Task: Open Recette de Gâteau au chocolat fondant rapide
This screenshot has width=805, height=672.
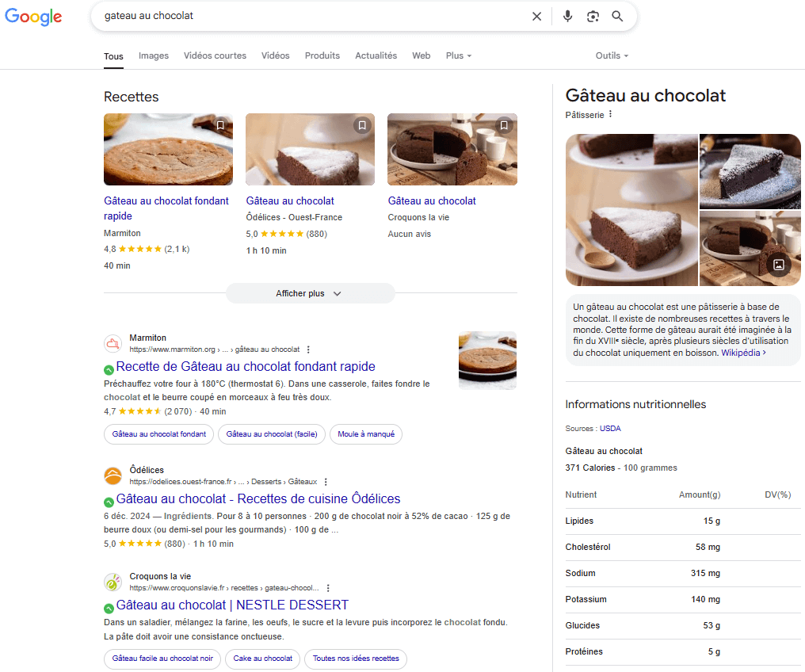Action: (246, 367)
